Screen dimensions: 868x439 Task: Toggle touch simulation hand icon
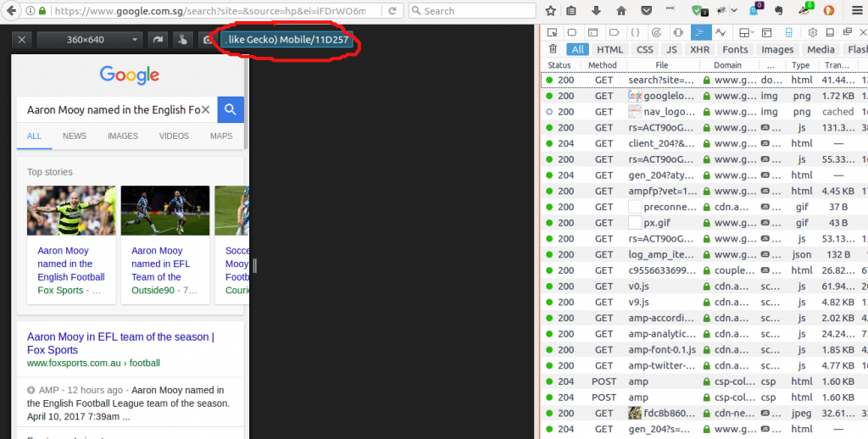(x=182, y=39)
